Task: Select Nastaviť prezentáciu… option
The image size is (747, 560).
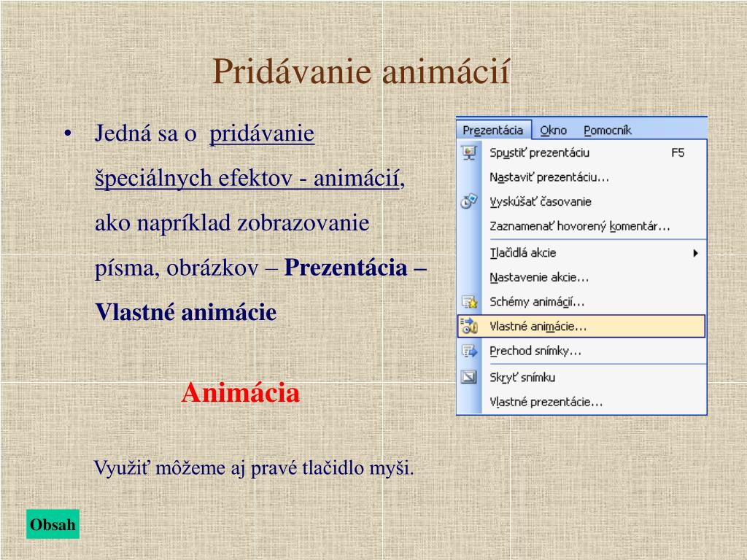Action: [581, 177]
